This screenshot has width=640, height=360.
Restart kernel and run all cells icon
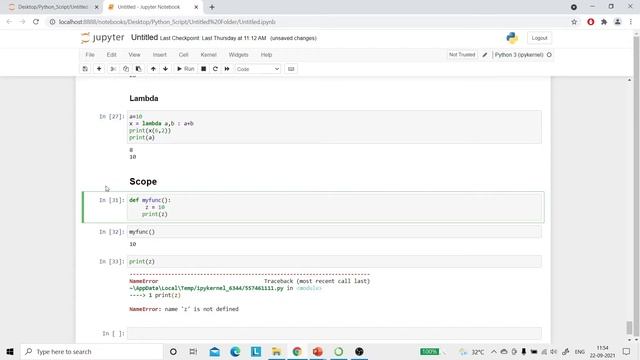(x=227, y=69)
